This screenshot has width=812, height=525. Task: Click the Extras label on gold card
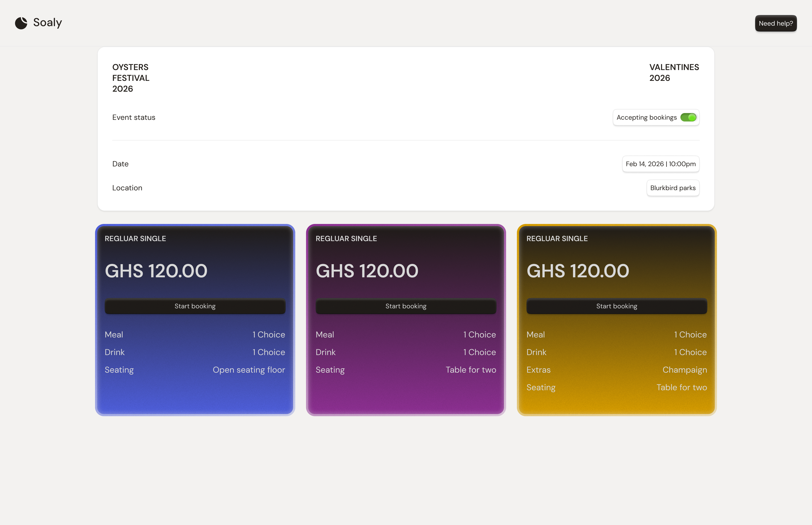pos(538,370)
